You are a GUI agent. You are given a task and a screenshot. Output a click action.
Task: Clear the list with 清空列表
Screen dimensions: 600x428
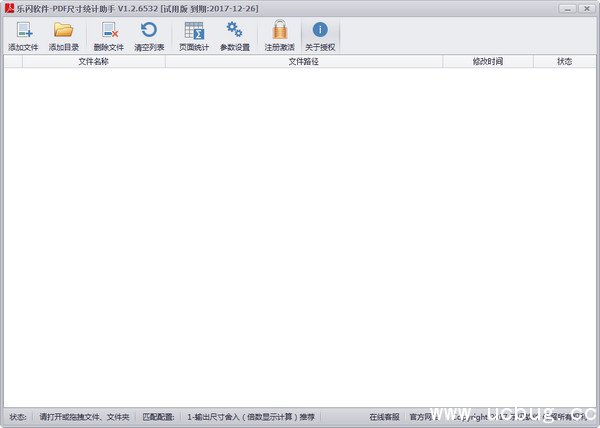coord(149,36)
